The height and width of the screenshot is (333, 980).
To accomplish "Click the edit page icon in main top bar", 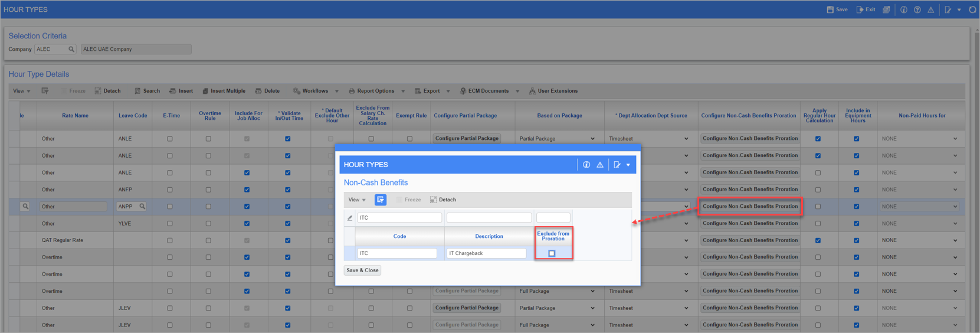I will (x=948, y=9).
